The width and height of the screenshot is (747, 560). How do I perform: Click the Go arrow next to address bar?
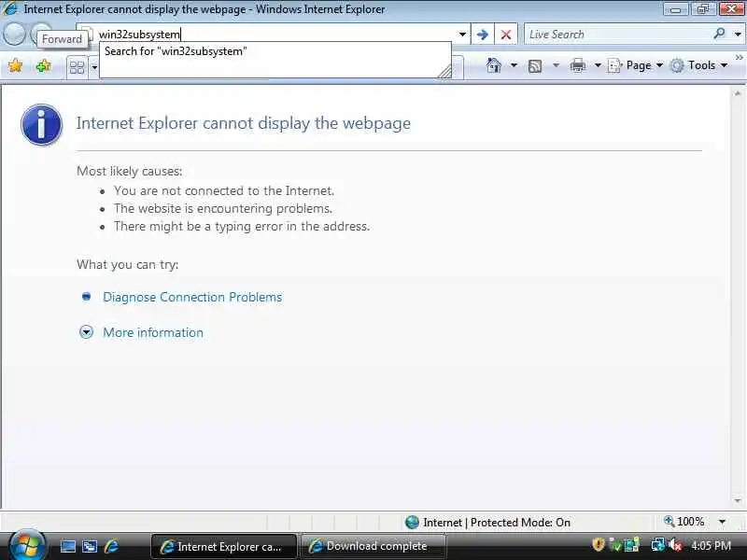[x=483, y=35]
